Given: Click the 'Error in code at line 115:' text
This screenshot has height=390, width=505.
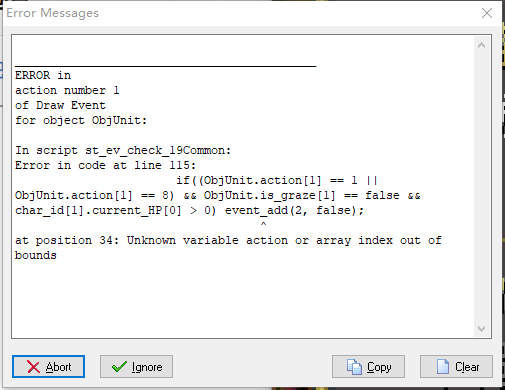Looking at the screenshot, I should click(x=106, y=165).
